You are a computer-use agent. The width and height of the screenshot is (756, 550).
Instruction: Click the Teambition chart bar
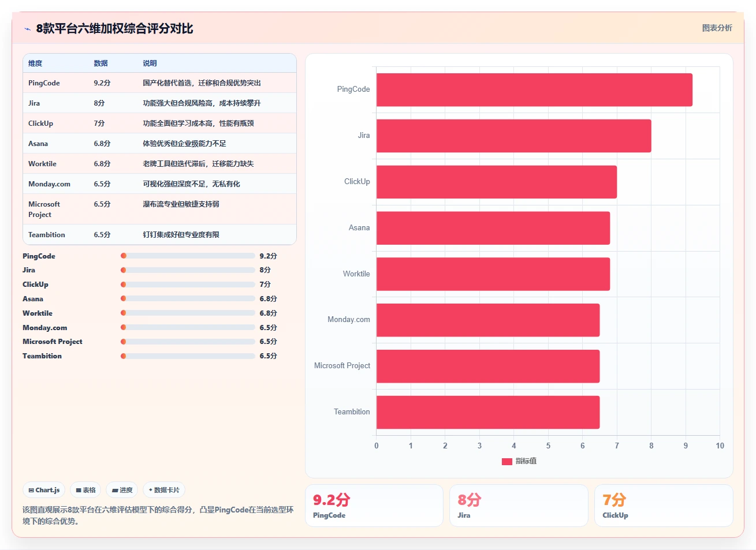click(488, 412)
